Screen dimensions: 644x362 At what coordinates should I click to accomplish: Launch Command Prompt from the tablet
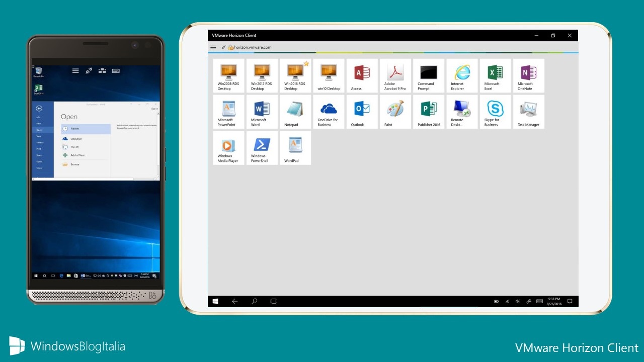coord(429,76)
